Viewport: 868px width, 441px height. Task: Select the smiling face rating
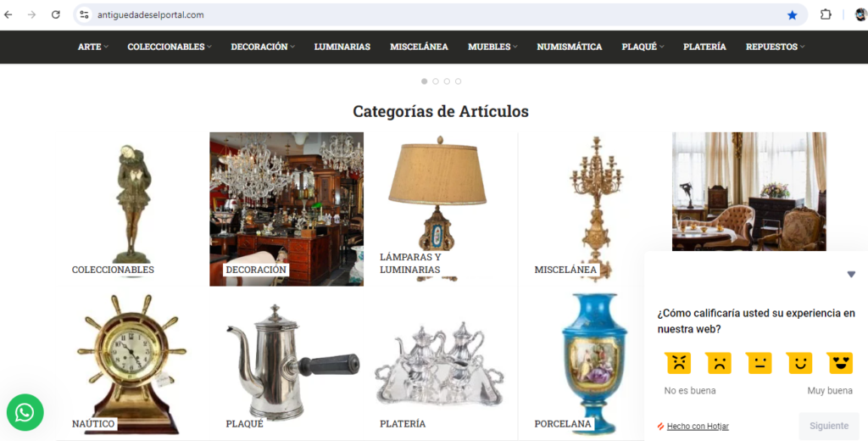[800, 364]
